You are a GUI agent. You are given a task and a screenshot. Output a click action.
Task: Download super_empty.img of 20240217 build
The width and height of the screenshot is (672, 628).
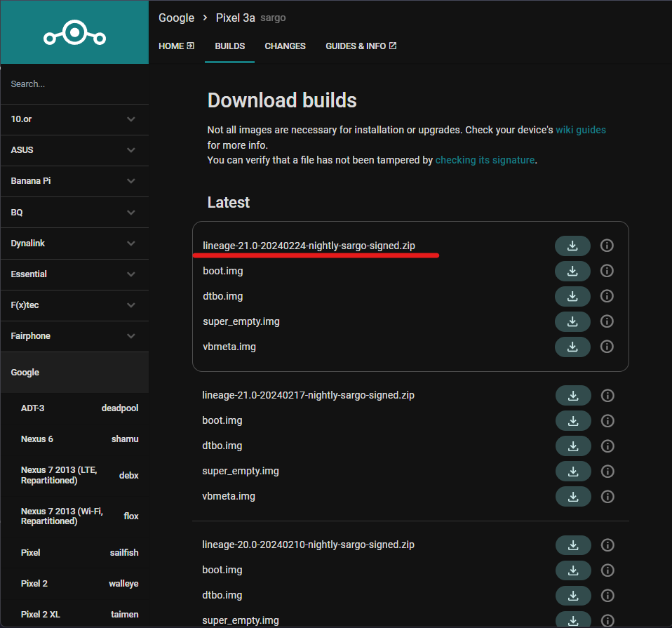pos(573,471)
